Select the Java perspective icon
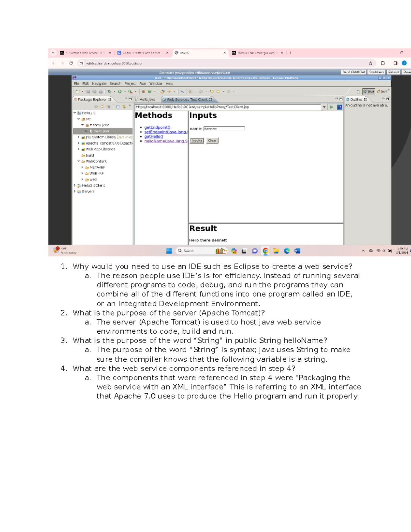411x532 pixels. (369, 91)
